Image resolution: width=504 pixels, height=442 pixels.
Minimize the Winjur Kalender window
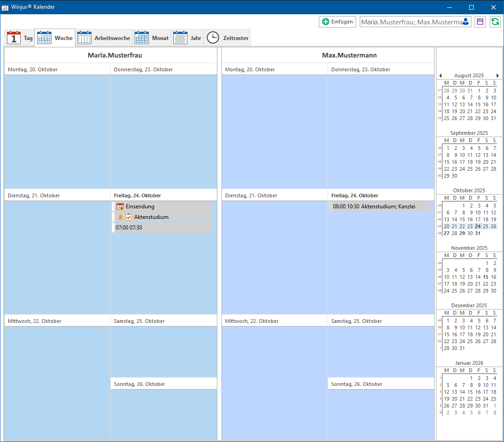tap(449, 7)
